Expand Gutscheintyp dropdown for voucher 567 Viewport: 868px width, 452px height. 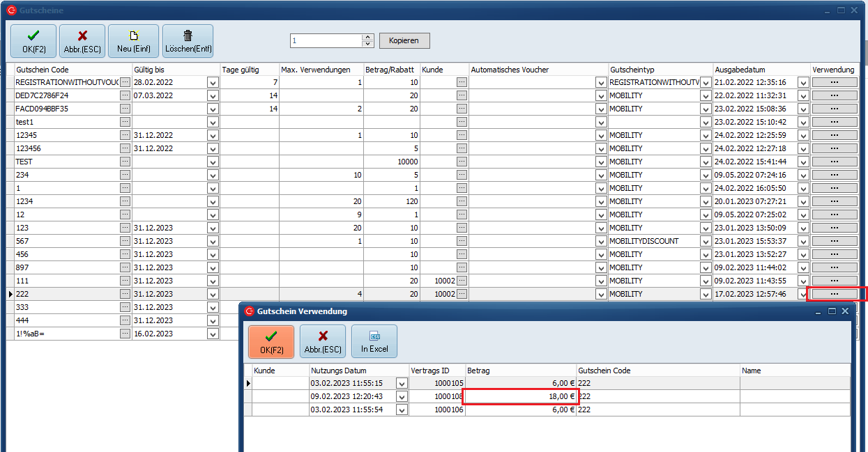pyautogui.click(x=704, y=241)
